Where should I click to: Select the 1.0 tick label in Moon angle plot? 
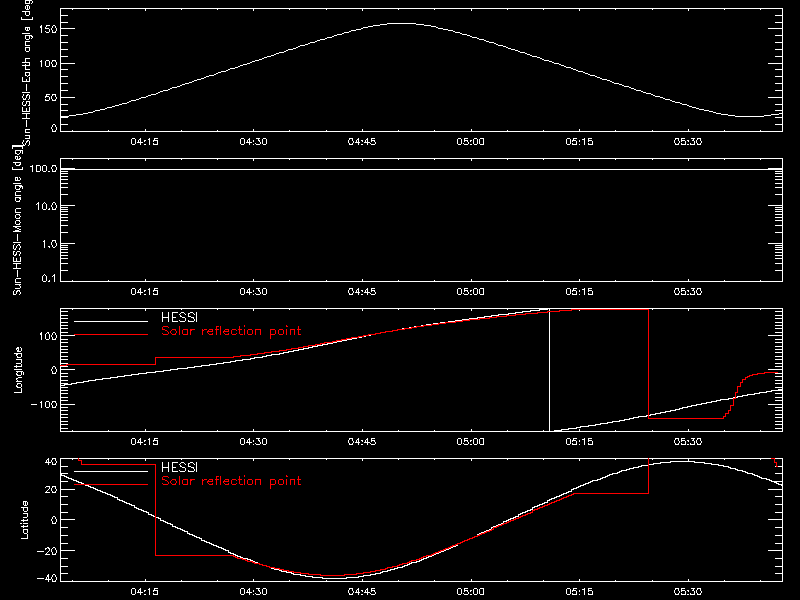(x=50, y=244)
